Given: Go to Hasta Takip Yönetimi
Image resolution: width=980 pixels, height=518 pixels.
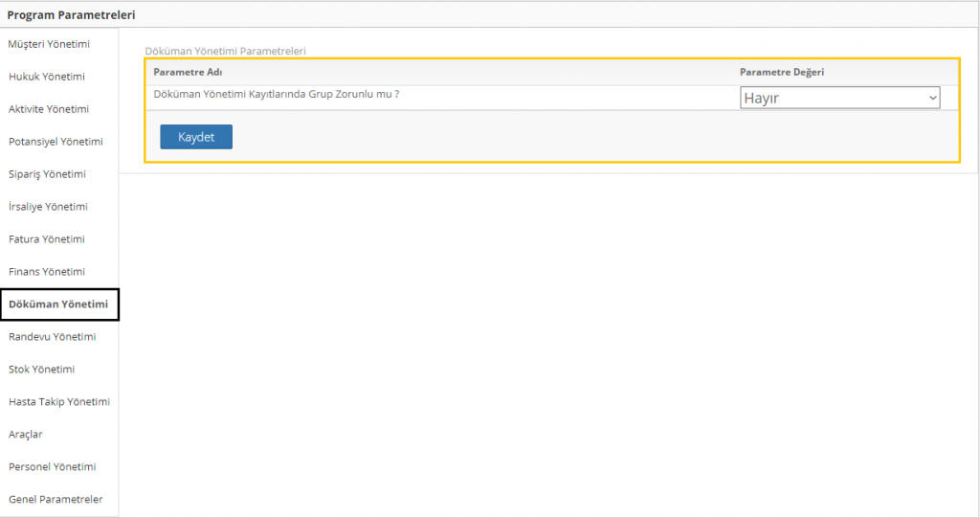Looking at the screenshot, I should [59, 402].
